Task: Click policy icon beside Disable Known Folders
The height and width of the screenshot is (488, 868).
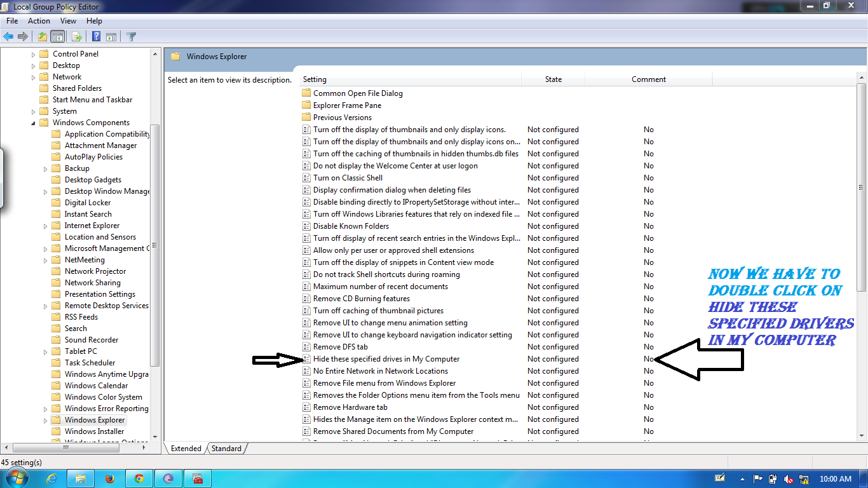Action: (306, 226)
